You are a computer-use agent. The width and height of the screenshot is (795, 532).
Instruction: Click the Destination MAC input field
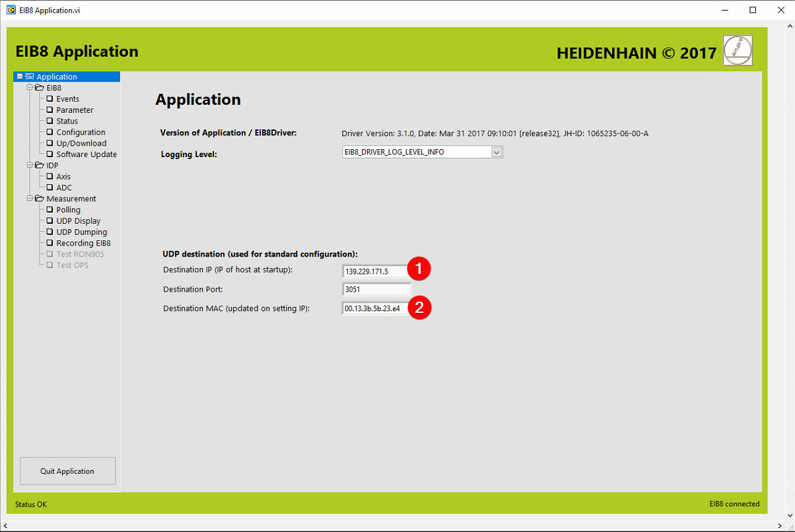[376, 308]
